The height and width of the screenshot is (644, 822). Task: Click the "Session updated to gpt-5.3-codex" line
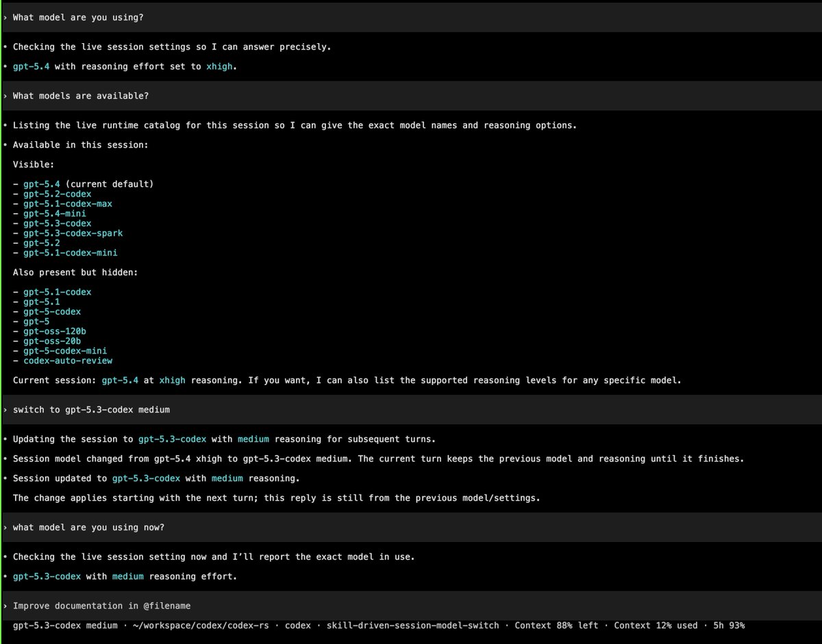pos(156,478)
